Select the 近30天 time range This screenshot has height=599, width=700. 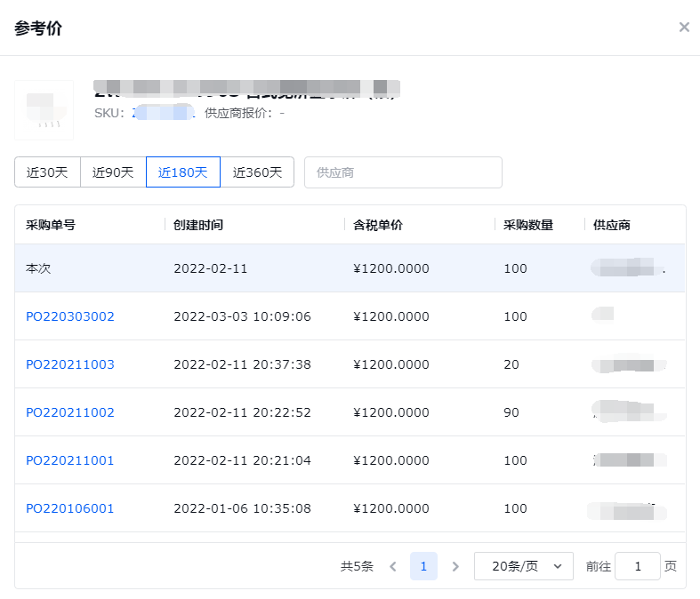pyautogui.click(x=47, y=172)
